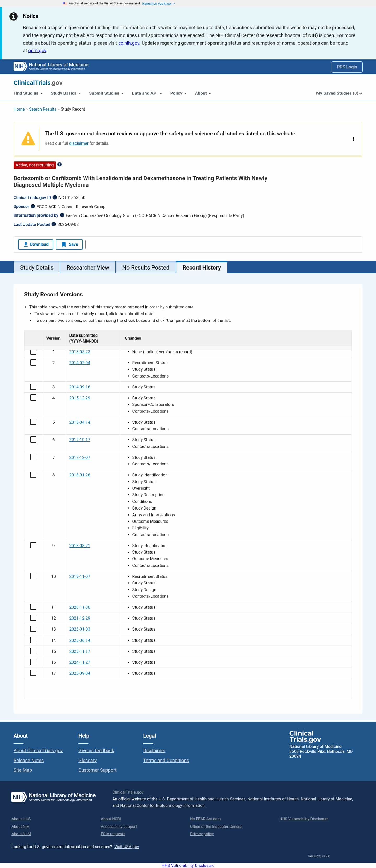Image resolution: width=376 pixels, height=868 pixels.
Task: Tick the checkbox for version 3
Action: pyautogui.click(x=33, y=386)
